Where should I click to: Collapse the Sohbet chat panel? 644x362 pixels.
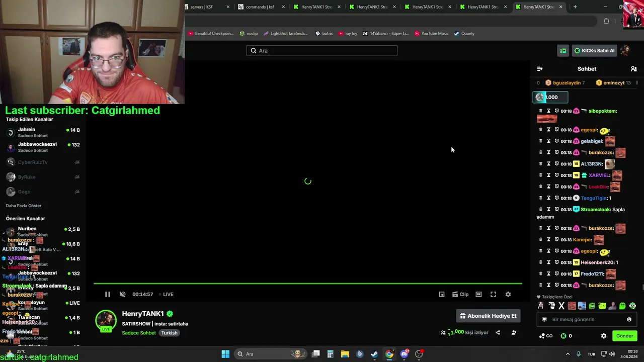pyautogui.click(x=540, y=69)
